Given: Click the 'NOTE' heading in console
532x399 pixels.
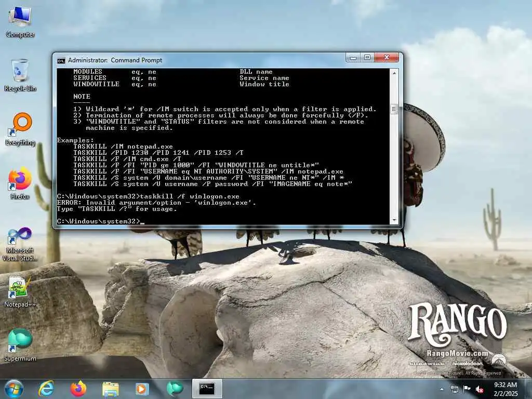Looking at the screenshot, I should (82, 96).
